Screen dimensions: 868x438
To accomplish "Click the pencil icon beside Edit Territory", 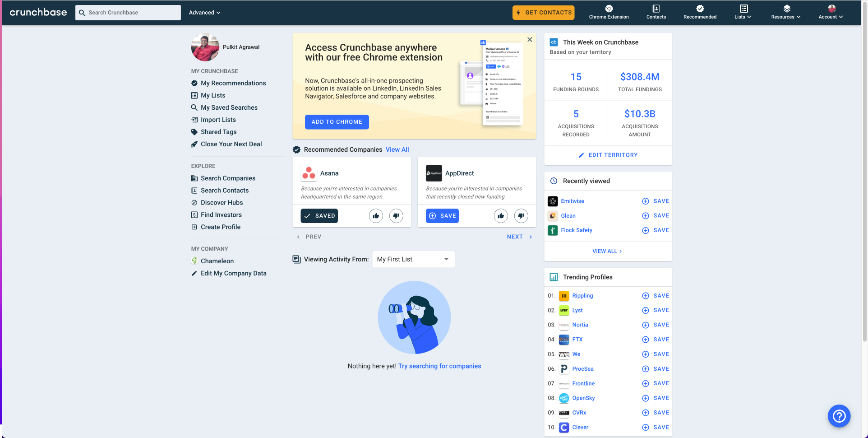I will pyautogui.click(x=581, y=155).
